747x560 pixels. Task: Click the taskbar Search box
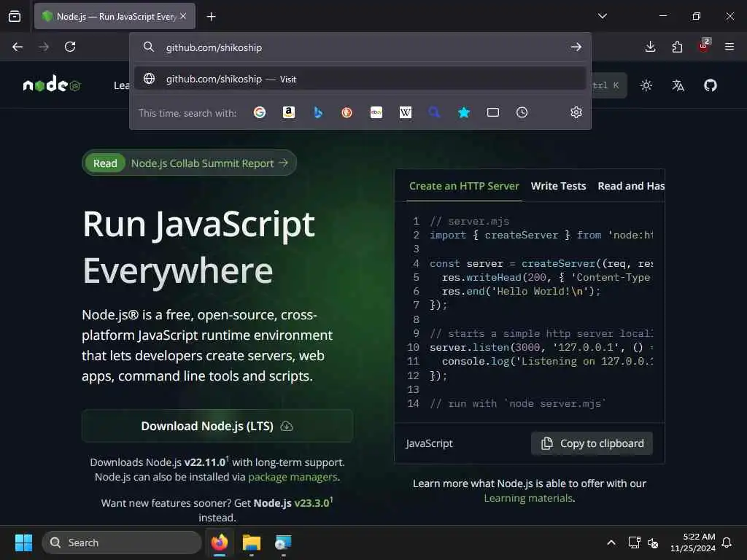[x=122, y=542]
